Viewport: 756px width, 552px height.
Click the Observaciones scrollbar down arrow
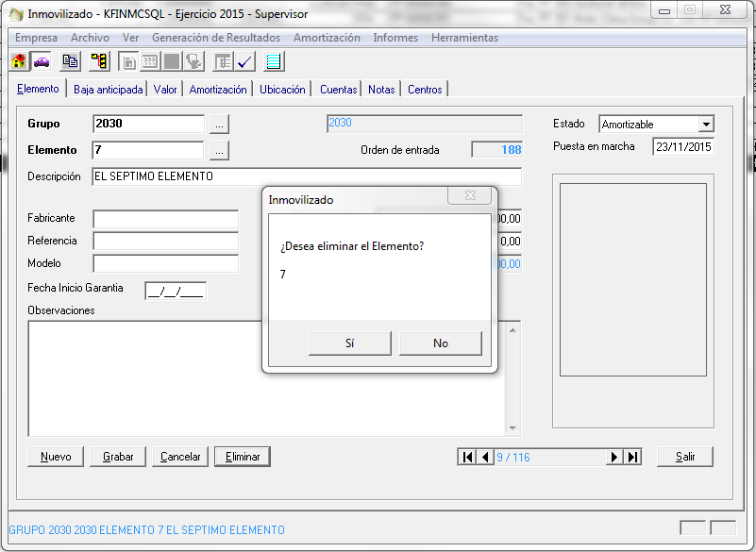[512, 427]
